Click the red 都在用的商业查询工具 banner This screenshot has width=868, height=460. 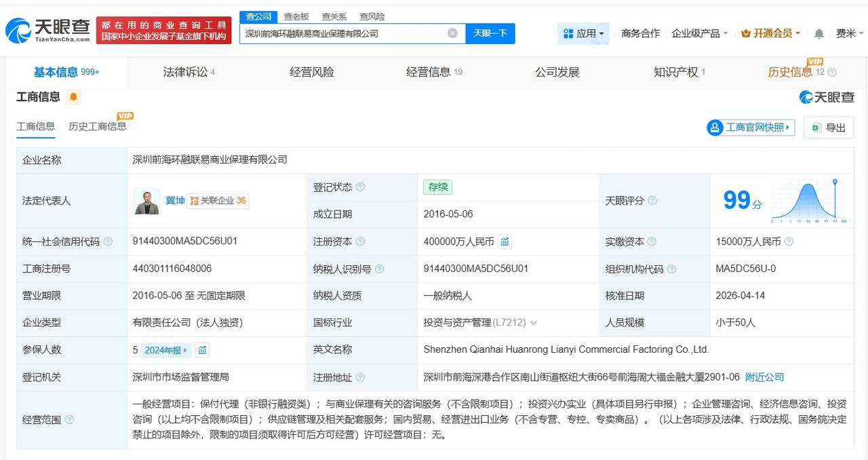pyautogui.click(x=163, y=31)
